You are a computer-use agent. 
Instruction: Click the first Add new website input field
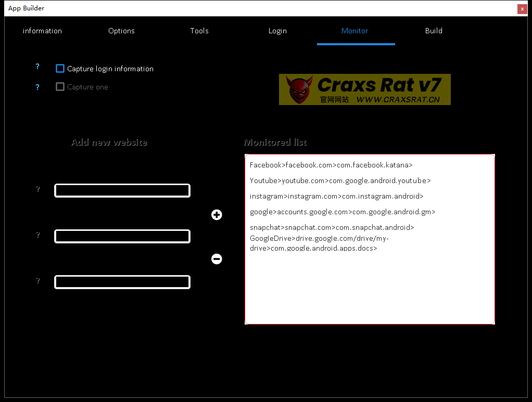coord(122,190)
